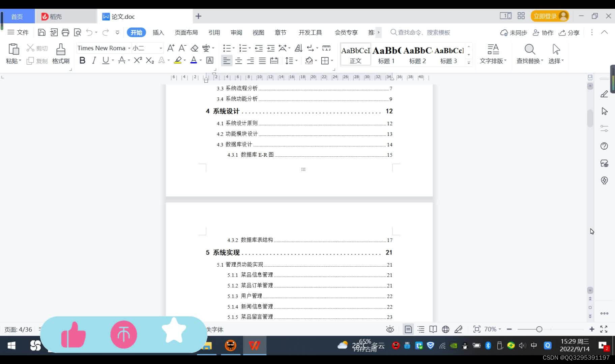The height and width of the screenshot is (364, 615).
Task: Open Print Preview icon
Action: click(x=78, y=32)
